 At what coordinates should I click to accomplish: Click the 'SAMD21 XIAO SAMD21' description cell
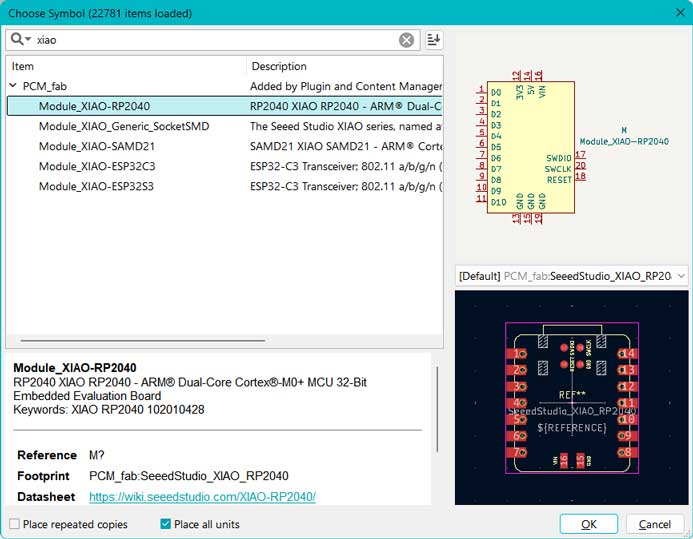(346, 146)
